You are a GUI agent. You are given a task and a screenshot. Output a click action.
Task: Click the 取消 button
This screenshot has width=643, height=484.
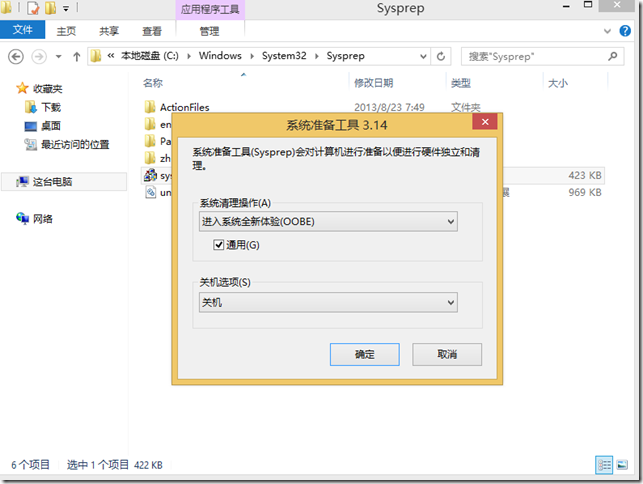coord(447,354)
